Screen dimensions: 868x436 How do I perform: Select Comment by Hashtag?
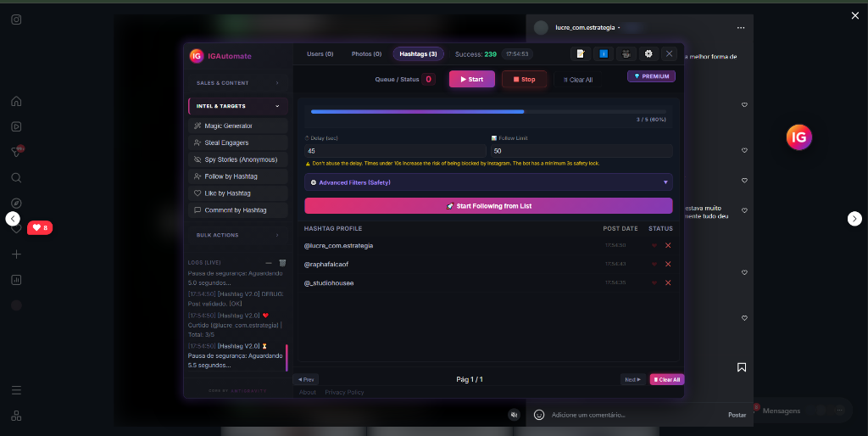(x=238, y=210)
